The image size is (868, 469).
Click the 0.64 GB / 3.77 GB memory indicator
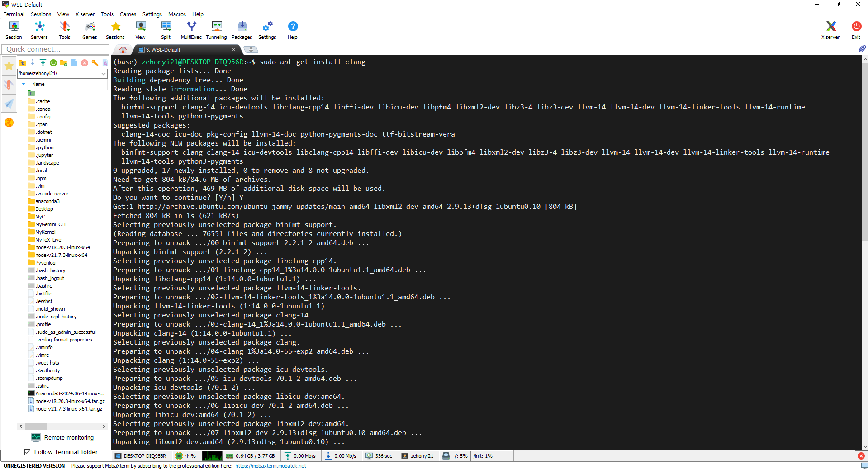(251, 456)
